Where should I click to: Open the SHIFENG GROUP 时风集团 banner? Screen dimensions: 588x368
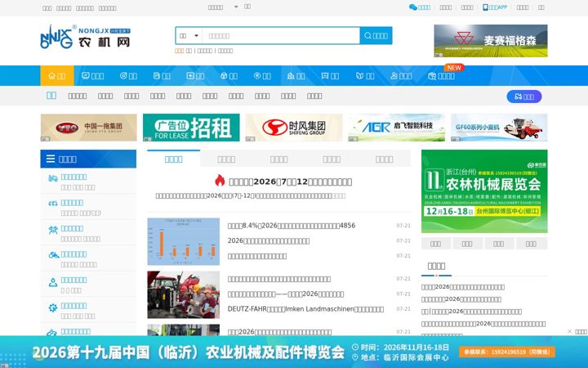(294, 128)
